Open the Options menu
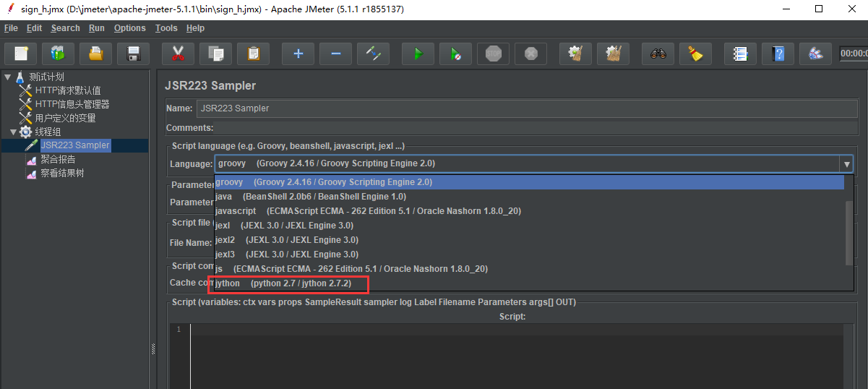 tap(129, 28)
